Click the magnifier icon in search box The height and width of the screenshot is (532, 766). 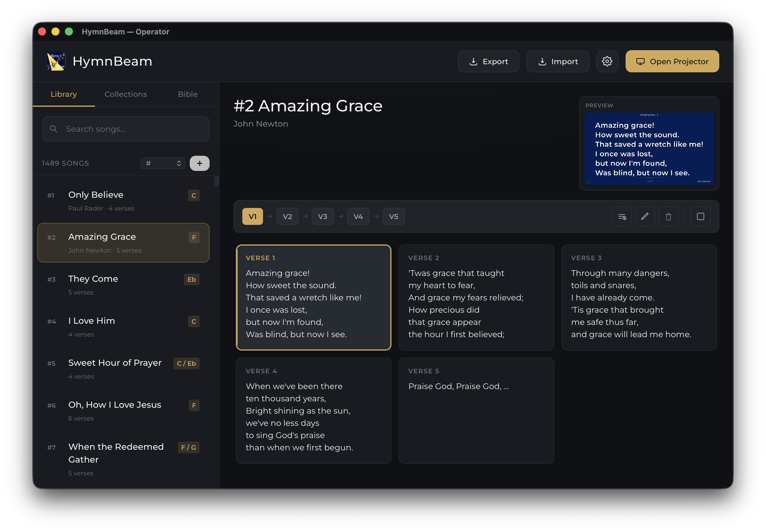click(x=53, y=129)
